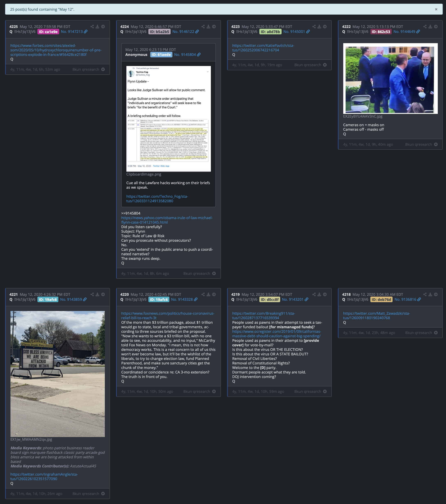Viewport: 446px width, 504px height.
Task: Open post link No. 9136816
Action: 408,299
